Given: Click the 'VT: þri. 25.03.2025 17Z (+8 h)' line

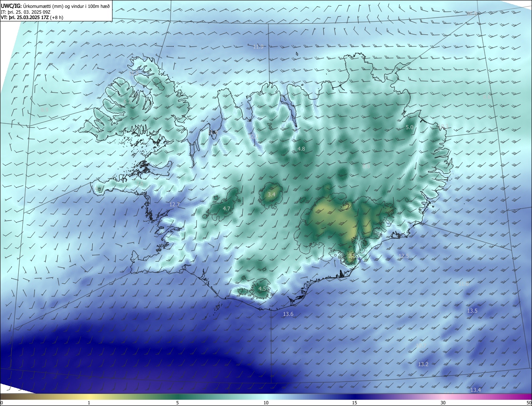Looking at the screenshot, I should click(x=32, y=17).
